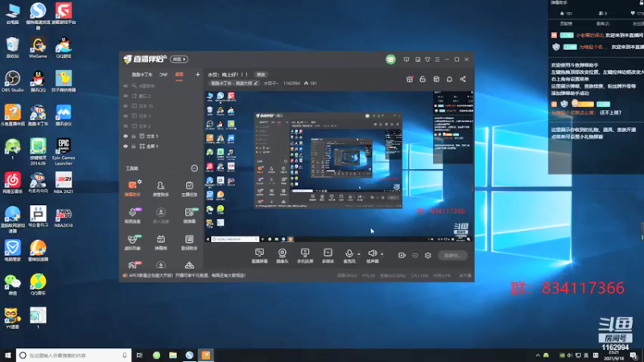Edit the stream category pill with pencil
Screen dimensions: 644x362
(x=234, y=84)
